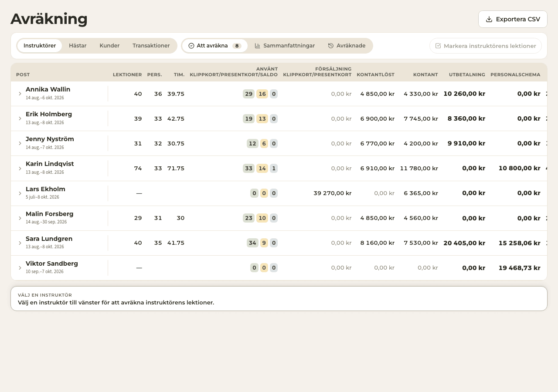Click the bar chart icon beside Sammanfattningar
This screenshot has height=392, width=558.
pyautogui.click(x=258, y=46)
